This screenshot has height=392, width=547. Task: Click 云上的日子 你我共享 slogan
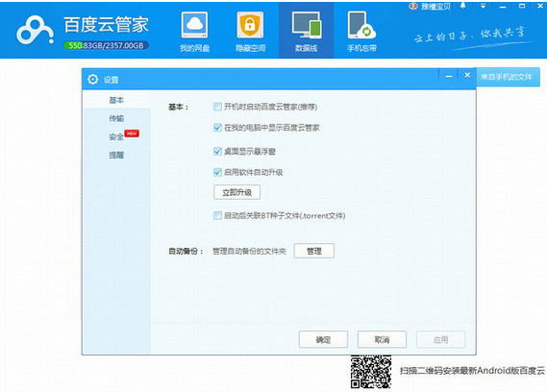click(x=470, y=35)
